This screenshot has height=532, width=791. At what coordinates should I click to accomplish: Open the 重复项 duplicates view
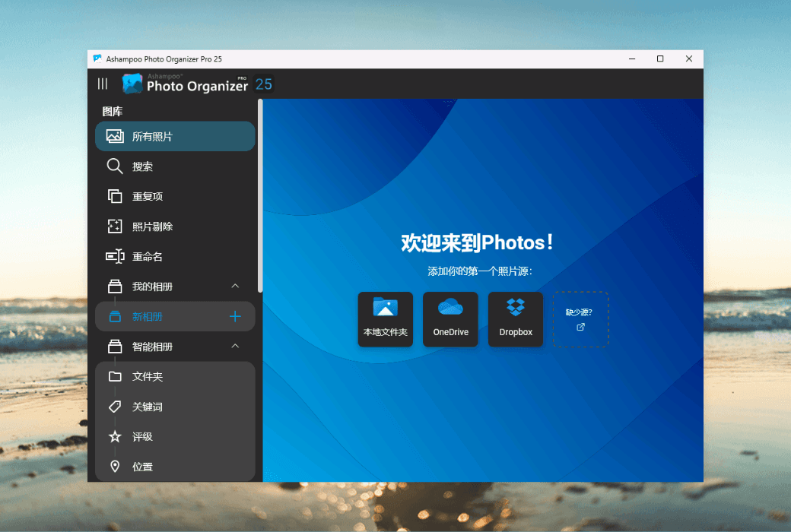pos(175,196)
